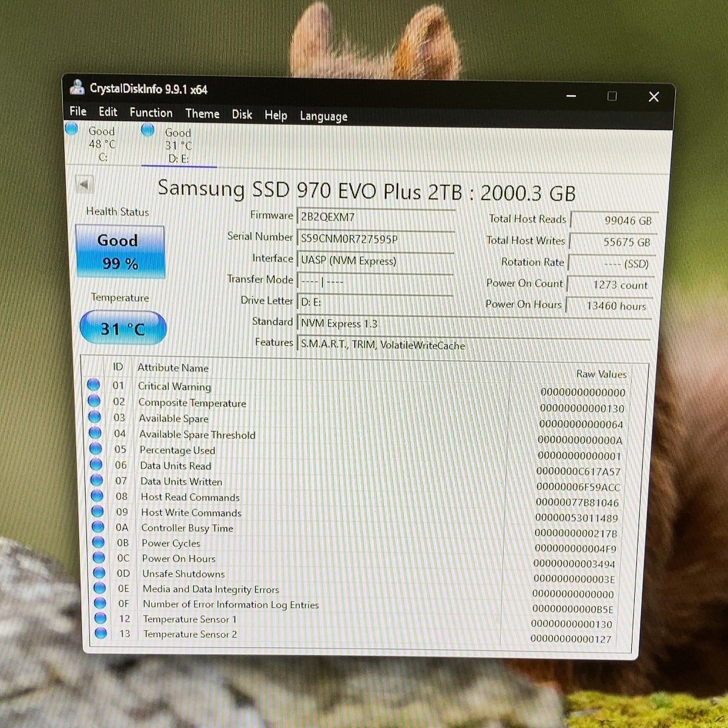This screenshot has height=728, width=728.
Task: Click the Total Host Reads value 99046 GB
Action: click(x=614, y=220)
